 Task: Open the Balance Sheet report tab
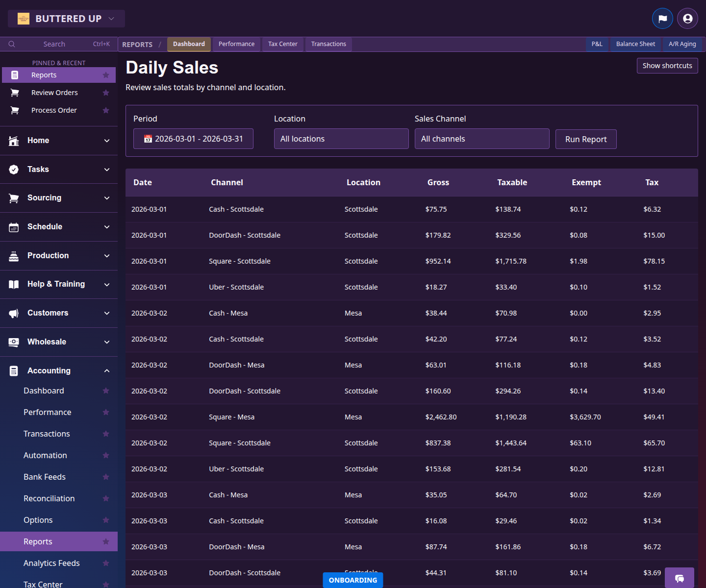635,44
